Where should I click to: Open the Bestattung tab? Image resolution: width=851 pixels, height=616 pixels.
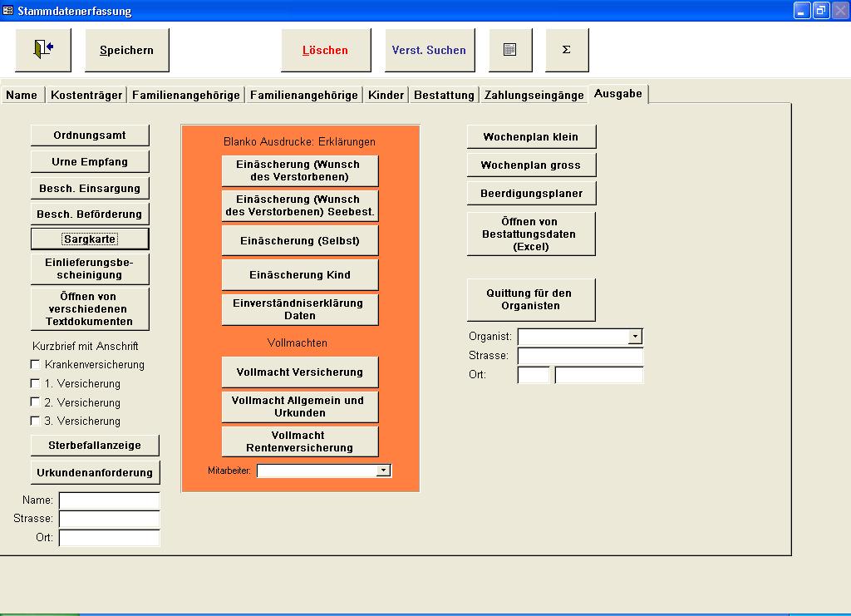coord(444,95)
